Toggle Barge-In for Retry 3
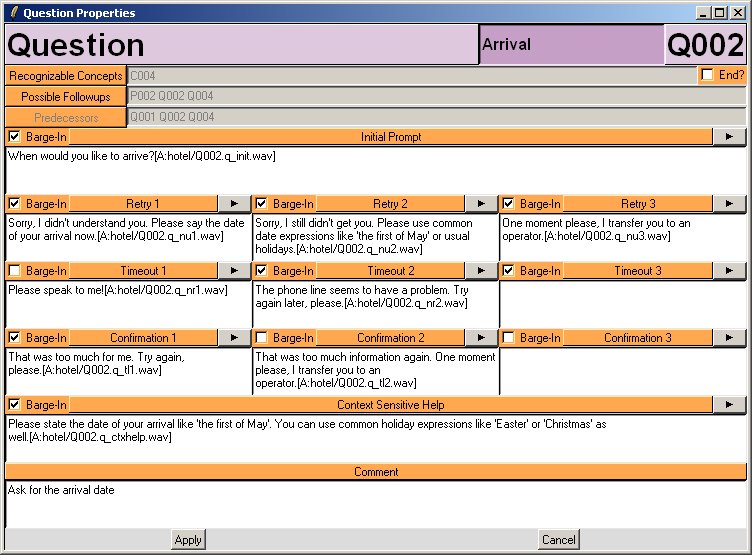The height and width of the screenshot is (555, 752). coord(508,204)
